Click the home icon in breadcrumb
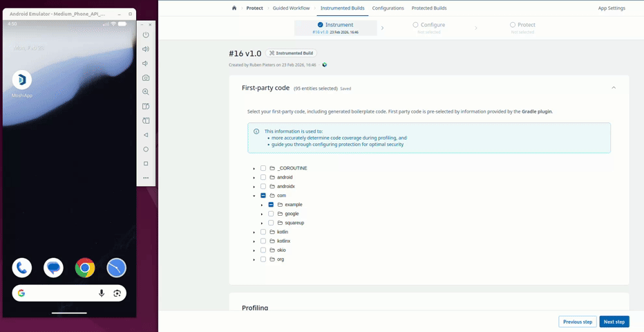The width and height of the screenshot is (644, 332). click(234, 8)
